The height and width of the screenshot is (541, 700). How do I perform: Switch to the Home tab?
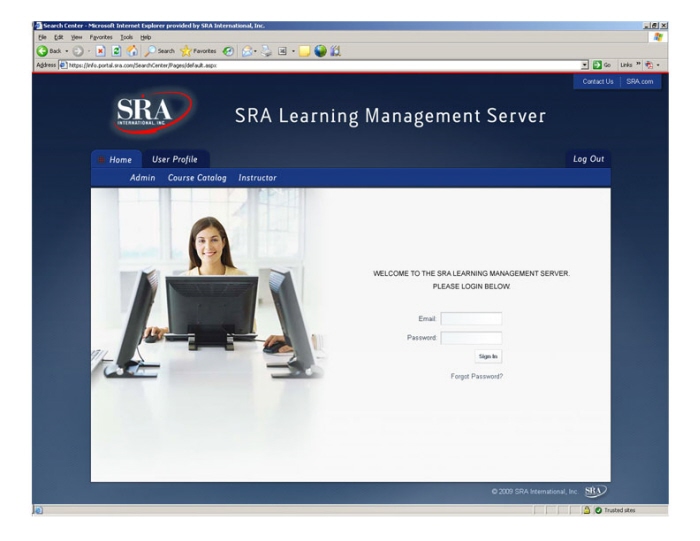[117, 159]
